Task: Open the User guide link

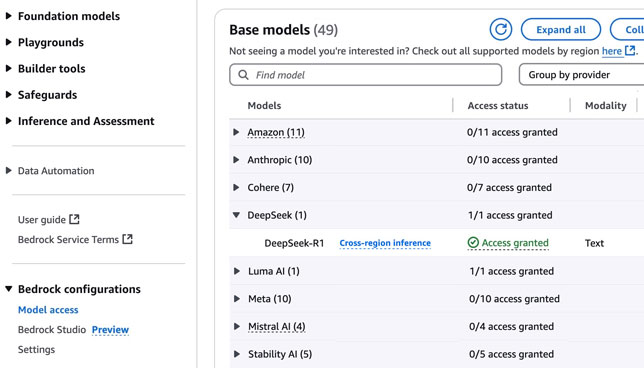Action: click(41, 220)
